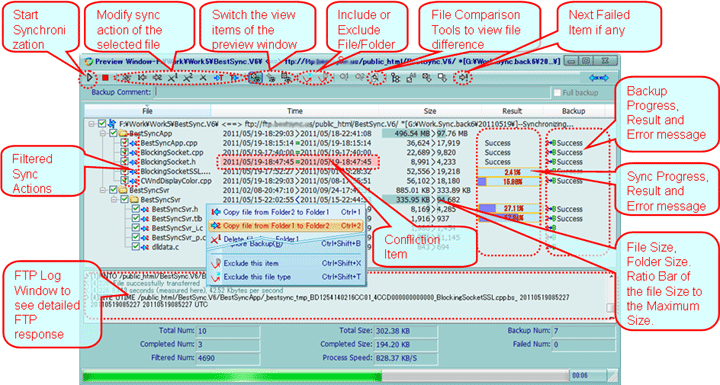
Task: Collapse the root sync task tree node
Action: [91, 124]
